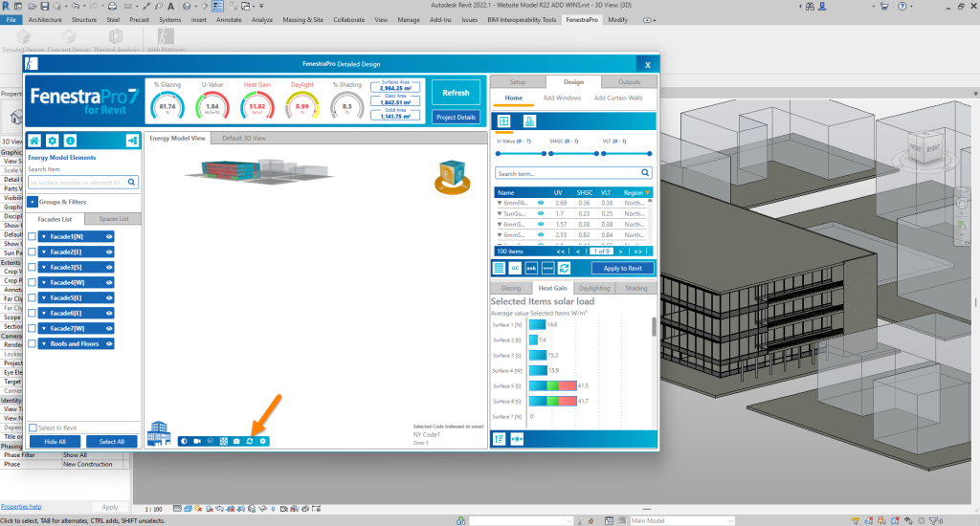Screen dimensions: 980x526
Task: Expand the SunGu... glazing row
Action: [x=500, y=213]
